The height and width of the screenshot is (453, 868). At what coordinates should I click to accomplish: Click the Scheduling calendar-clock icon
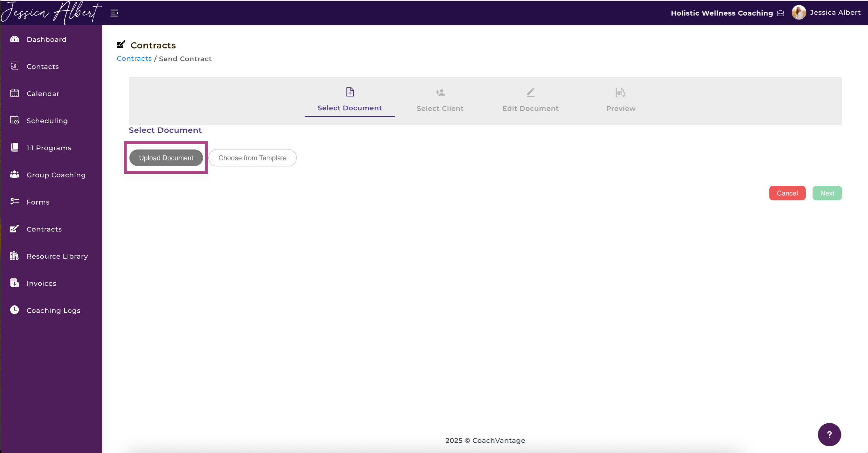15,120
